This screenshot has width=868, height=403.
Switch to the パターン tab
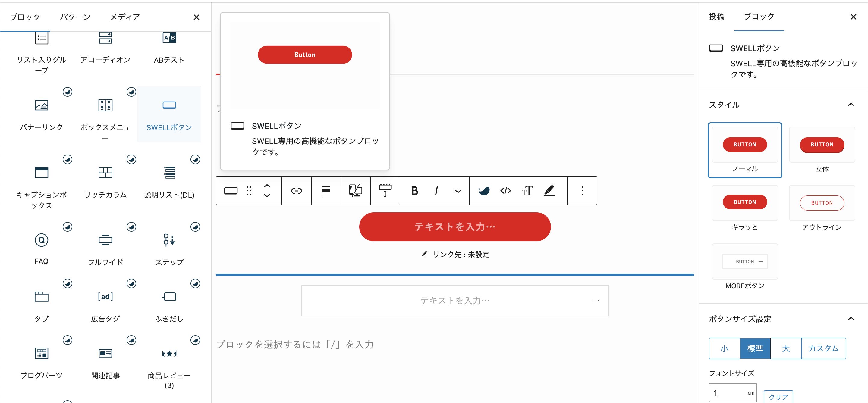(75, 17)
